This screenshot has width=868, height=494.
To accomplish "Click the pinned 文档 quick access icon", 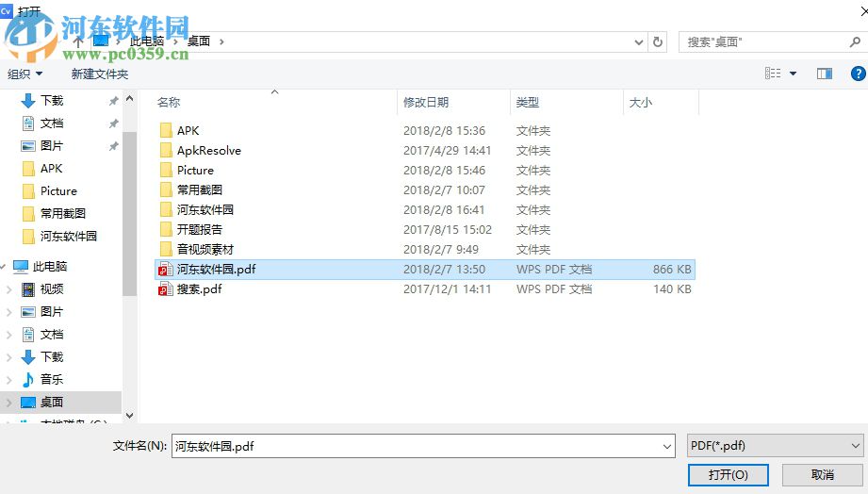I will [x=28, y=123].
